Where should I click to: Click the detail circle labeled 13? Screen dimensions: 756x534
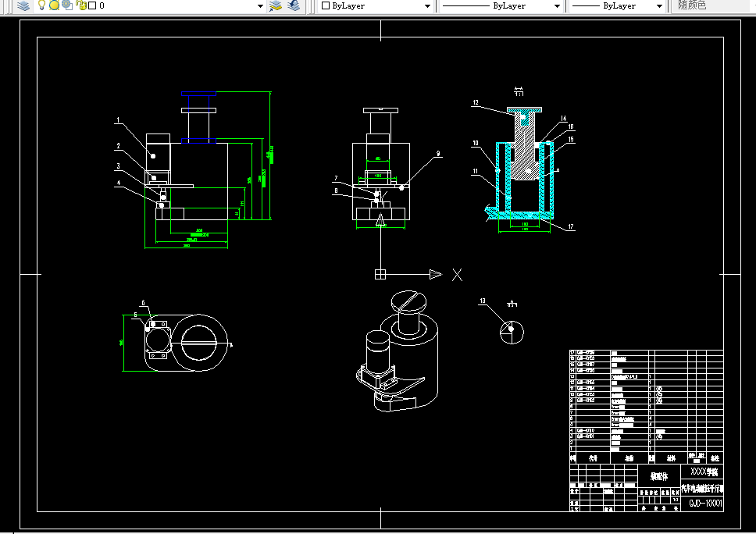pos(512,332)
